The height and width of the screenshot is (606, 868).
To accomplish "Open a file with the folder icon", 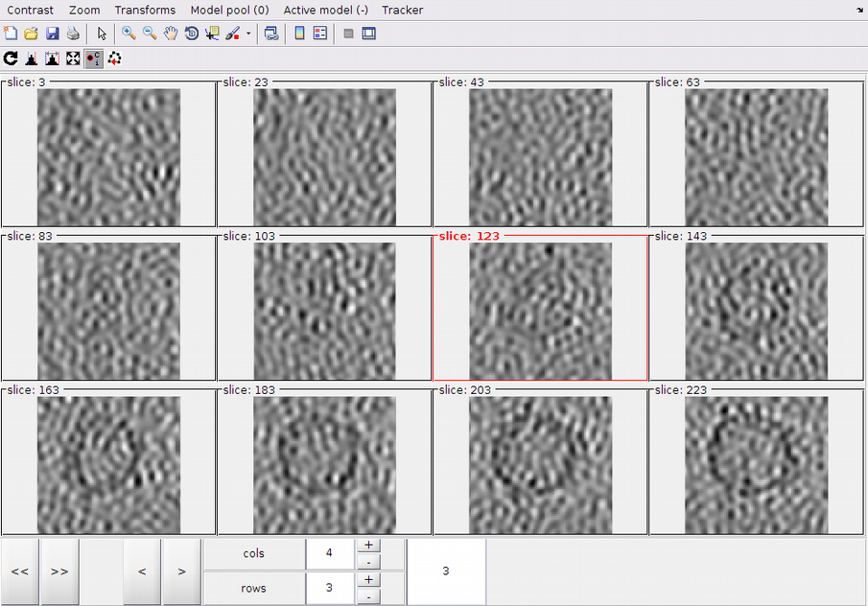I will tap(31, 34).
